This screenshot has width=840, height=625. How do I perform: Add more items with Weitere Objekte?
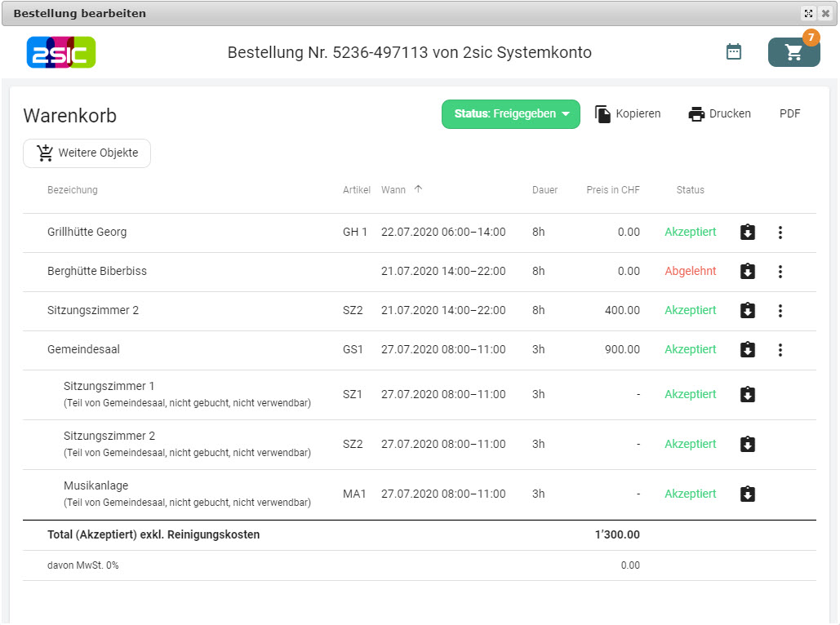[87, 153]
